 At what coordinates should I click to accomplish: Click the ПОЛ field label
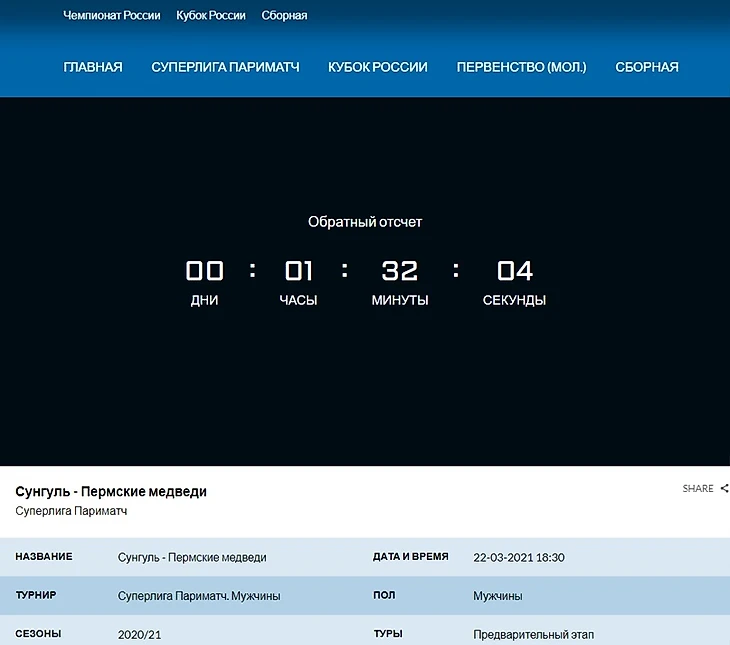384,595
